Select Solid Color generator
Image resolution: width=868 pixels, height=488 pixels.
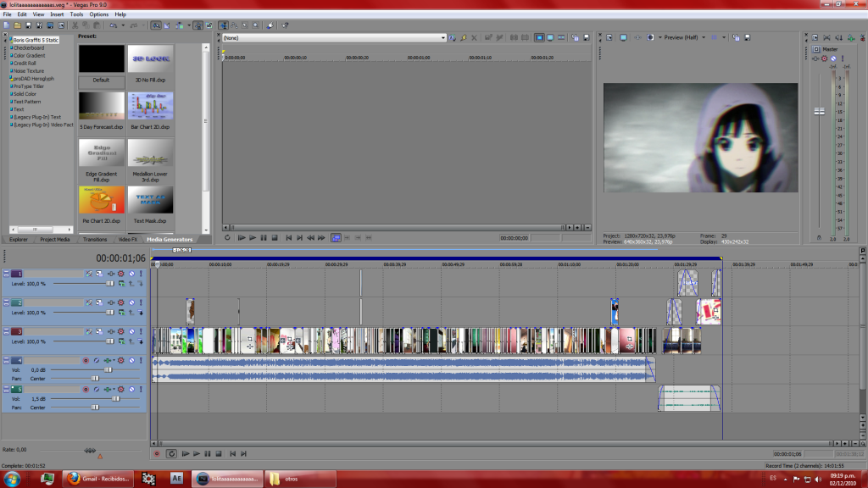click(25, 94)
